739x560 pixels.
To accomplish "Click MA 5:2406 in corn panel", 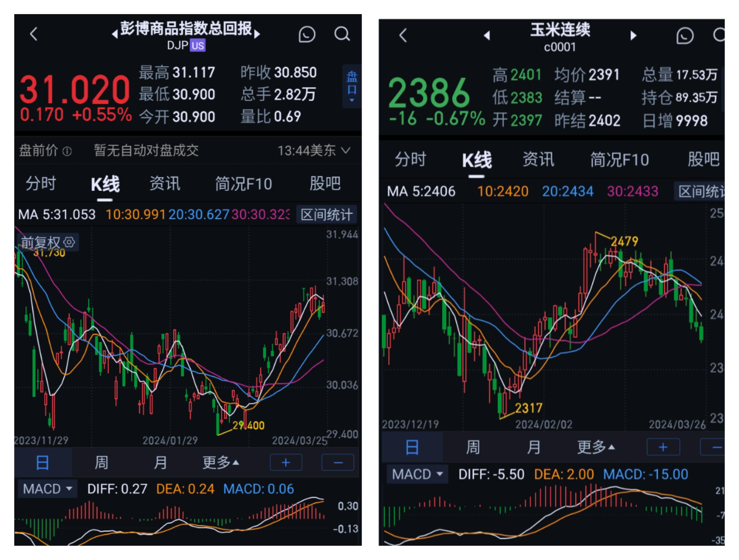I will click(421, 191).
